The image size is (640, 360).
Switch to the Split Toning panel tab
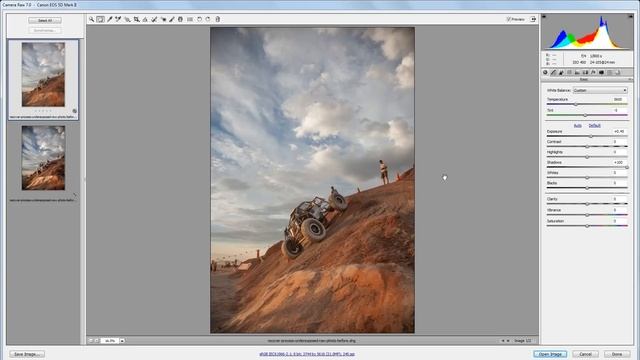[577, 72]
